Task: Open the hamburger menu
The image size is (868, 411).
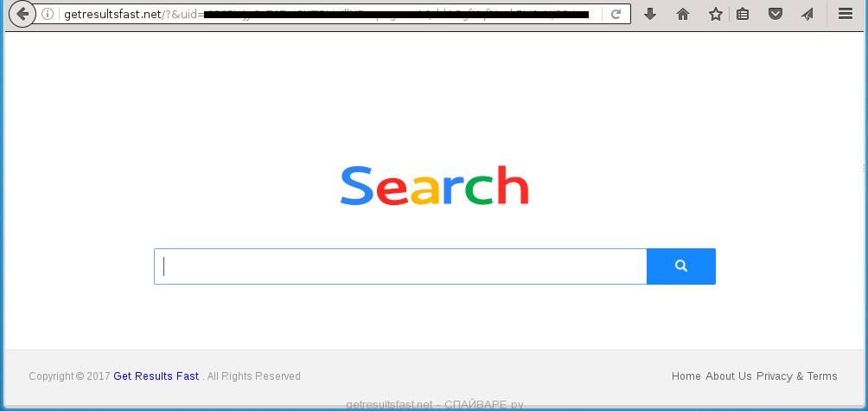Action: click(x=846, y=14)
